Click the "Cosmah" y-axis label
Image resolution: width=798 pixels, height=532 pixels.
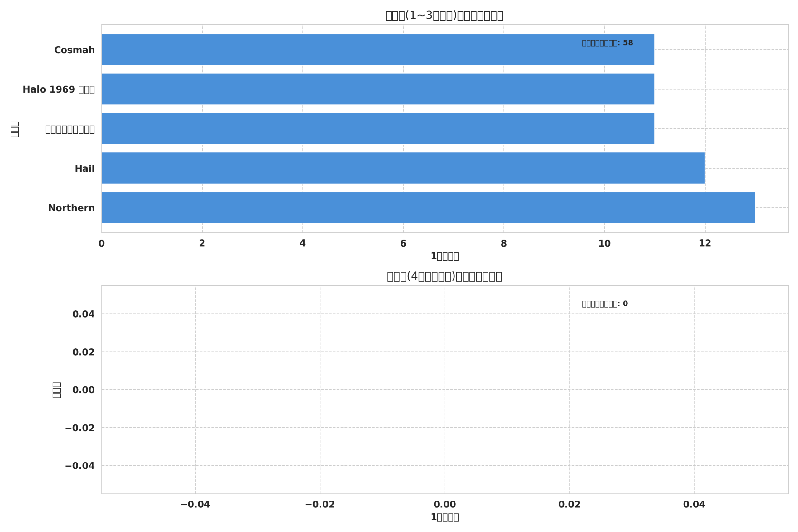[x=75, y=50]
